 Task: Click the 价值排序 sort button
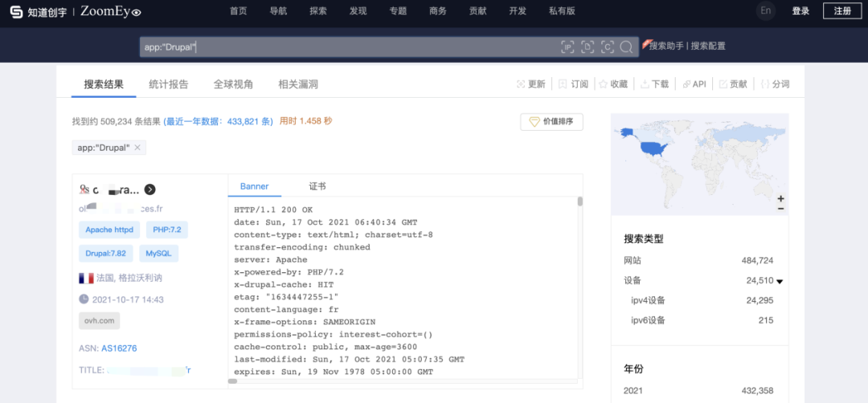[x=551, y=121]
